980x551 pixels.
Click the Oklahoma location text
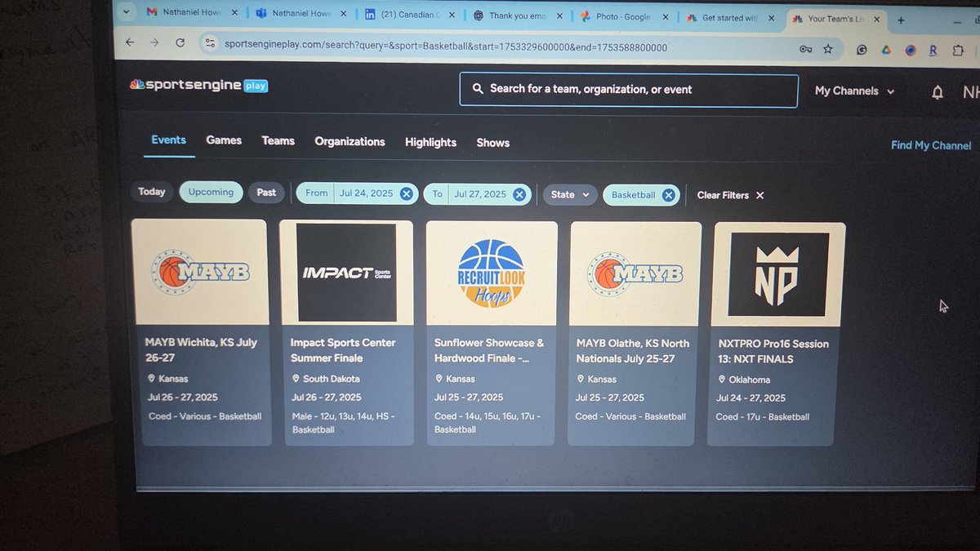(750, 380)
